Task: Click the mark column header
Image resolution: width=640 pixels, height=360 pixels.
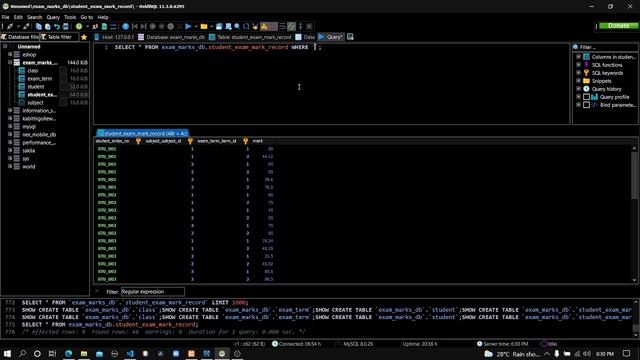Action: click(x=258, y=141)
